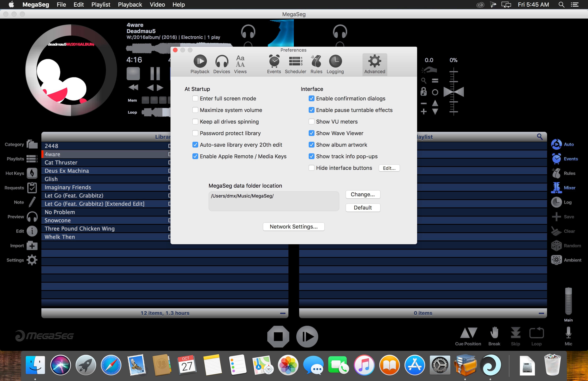Toggle the Hide interface buttons checkbox
Screen dimensions: 588x381
311,168
